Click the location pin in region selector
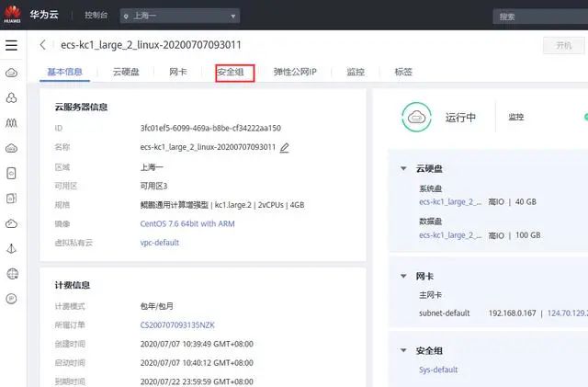This screenshot has width=588, height=387. pyautogui.click(x=126, y=17)
